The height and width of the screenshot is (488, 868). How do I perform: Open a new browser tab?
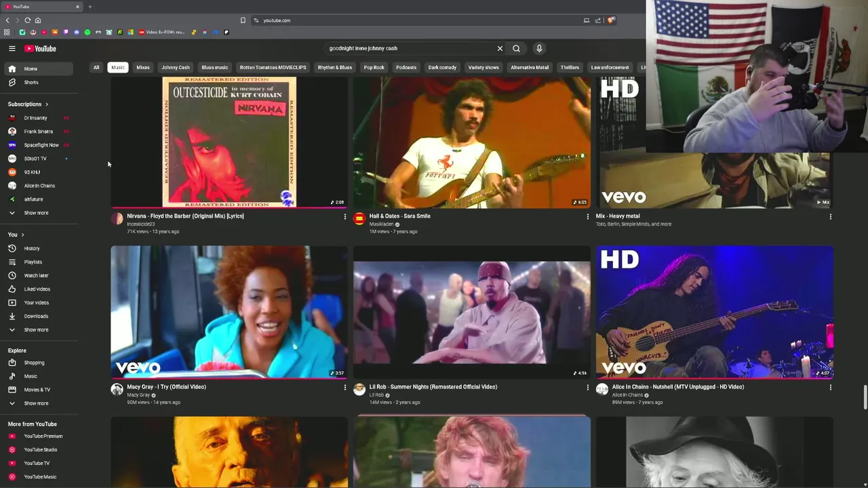(x=90, y=7)
